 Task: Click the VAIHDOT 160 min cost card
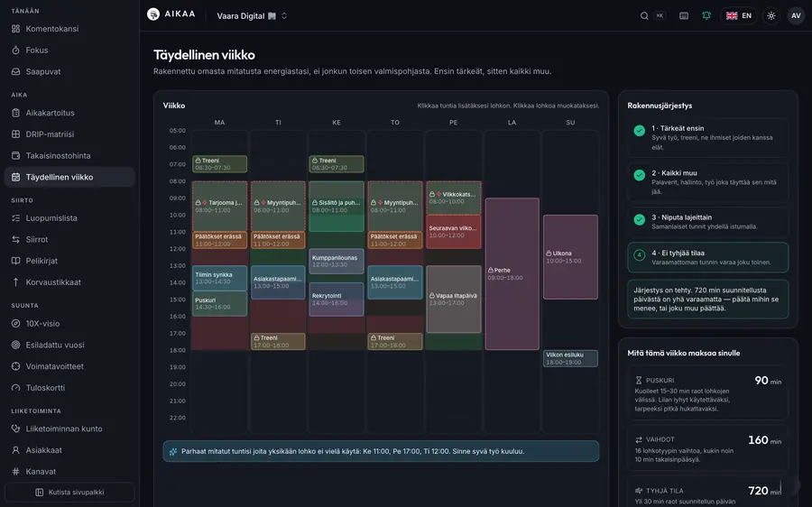[708, 448]
